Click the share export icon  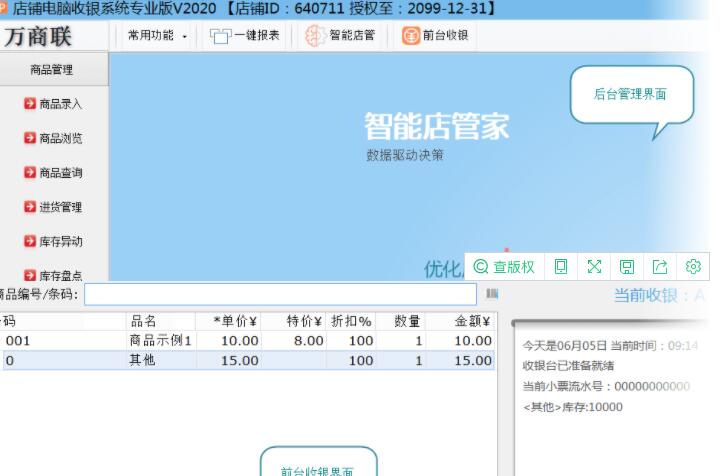660,267
